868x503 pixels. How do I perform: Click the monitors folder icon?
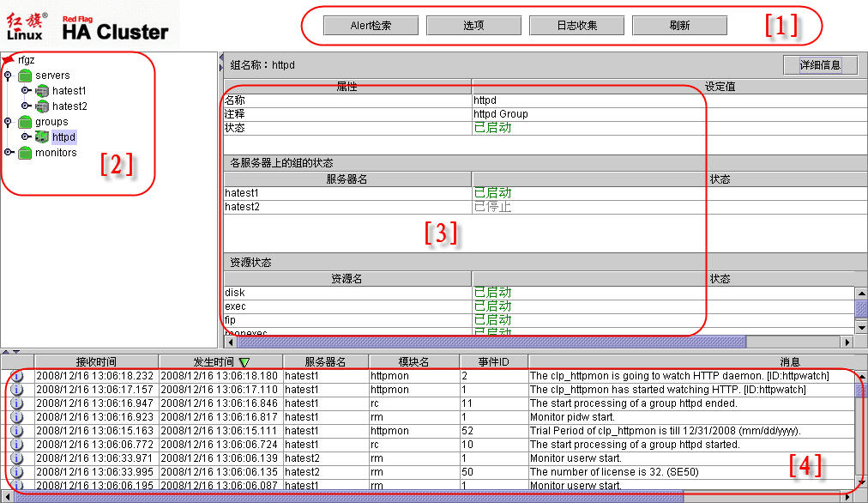click(25, 153)
